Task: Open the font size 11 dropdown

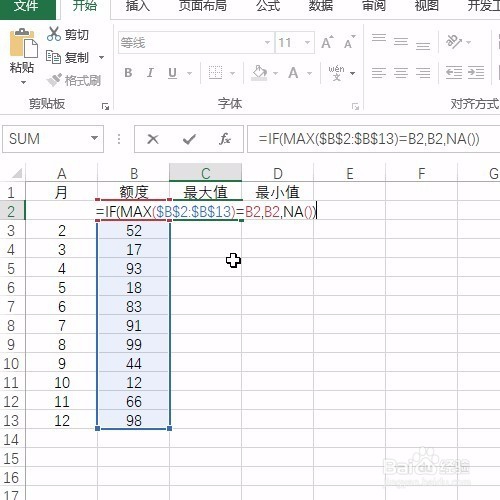Action: coord(307,43)
